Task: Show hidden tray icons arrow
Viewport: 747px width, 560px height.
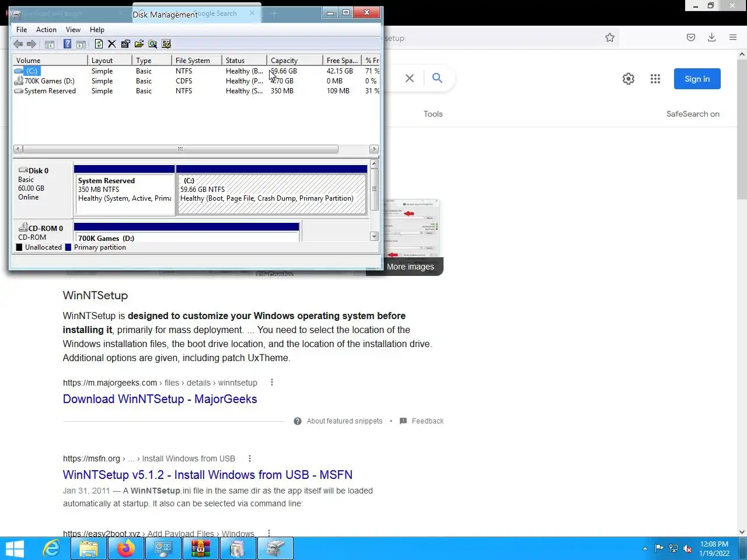Action: [x=645, y=548]
